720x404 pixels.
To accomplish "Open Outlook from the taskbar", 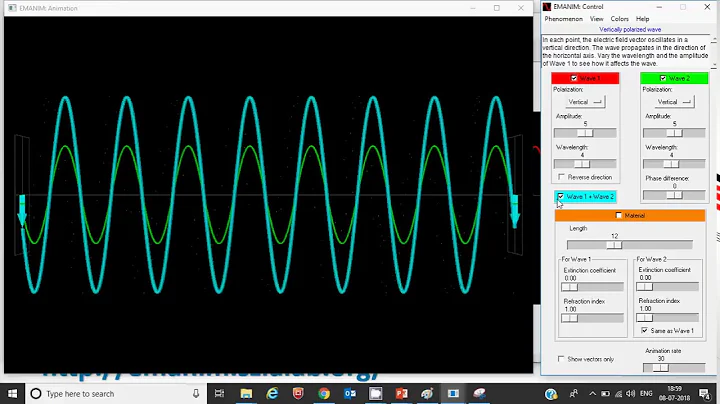I will click(x=350, y=393).
